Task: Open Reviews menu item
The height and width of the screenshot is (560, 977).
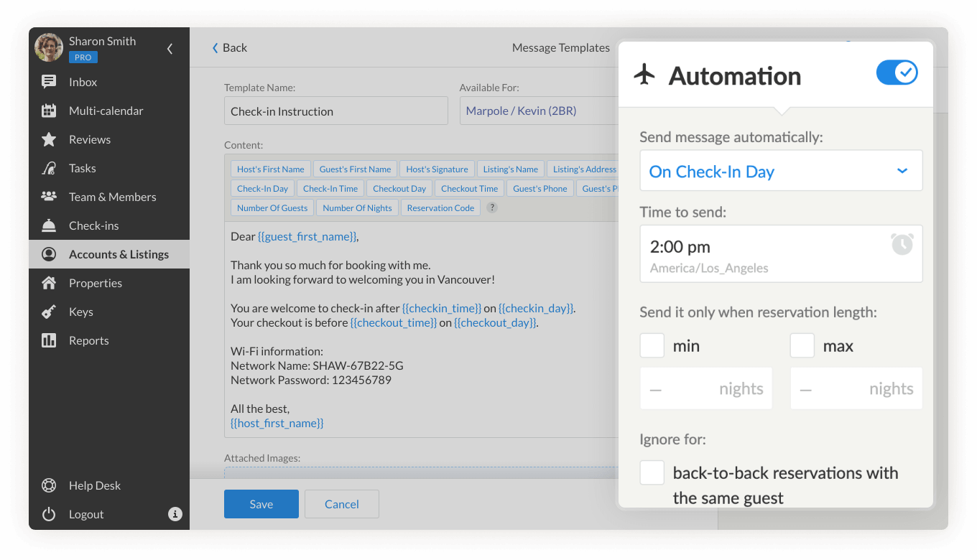Action: coord(109,139)
